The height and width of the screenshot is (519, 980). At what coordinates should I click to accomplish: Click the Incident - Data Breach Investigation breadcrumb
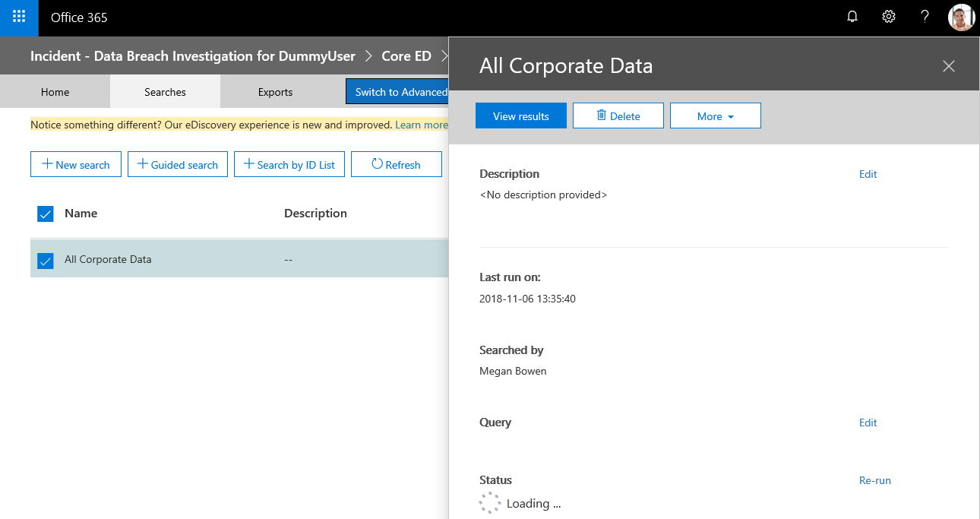click(193, 56)
